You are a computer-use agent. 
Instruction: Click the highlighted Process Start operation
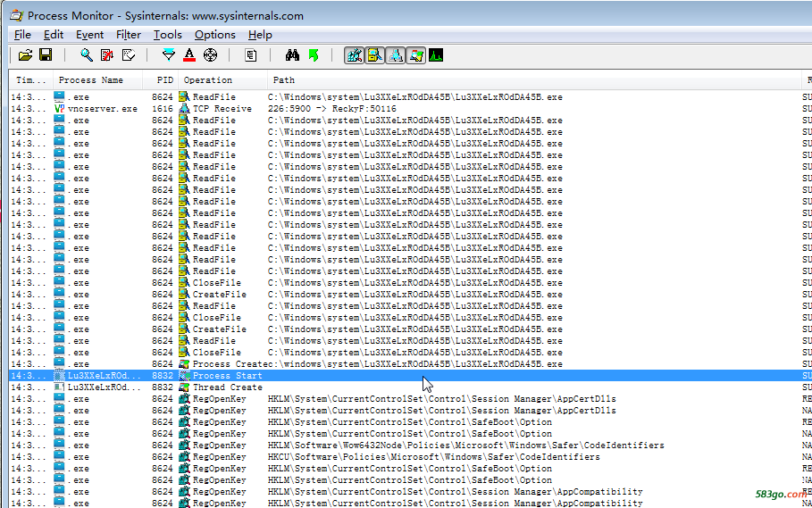click(x=227, y=376)
